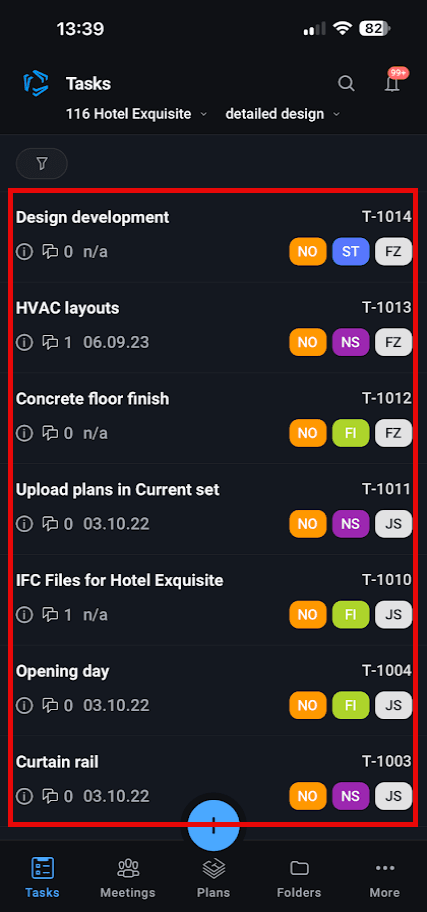The width and height of the screenshot is (427, 912).
Task: Tap green FI badge on Concrete floor finish
Action: 351,433
